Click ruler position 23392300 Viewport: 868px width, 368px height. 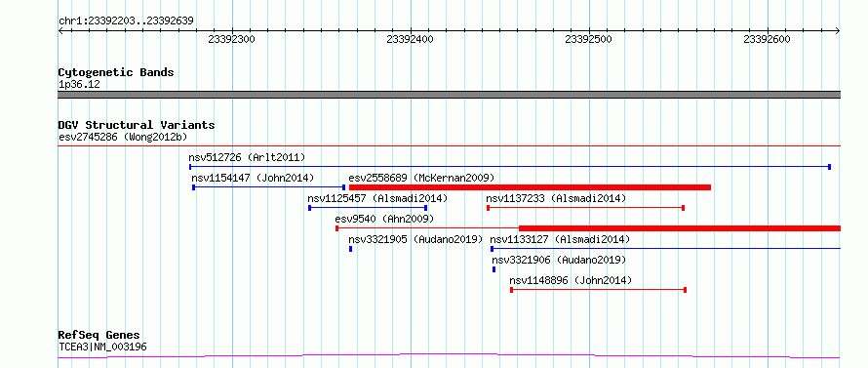(231, 39)
